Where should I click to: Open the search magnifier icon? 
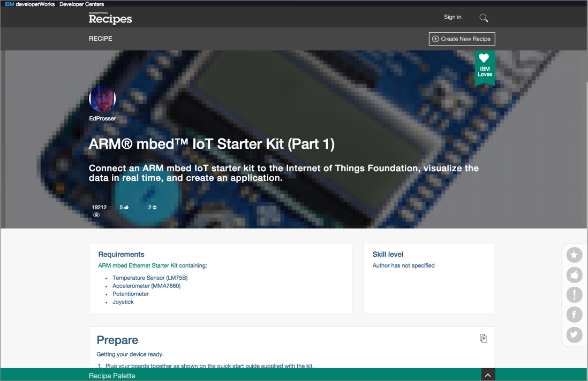click(x=484, y=18)
